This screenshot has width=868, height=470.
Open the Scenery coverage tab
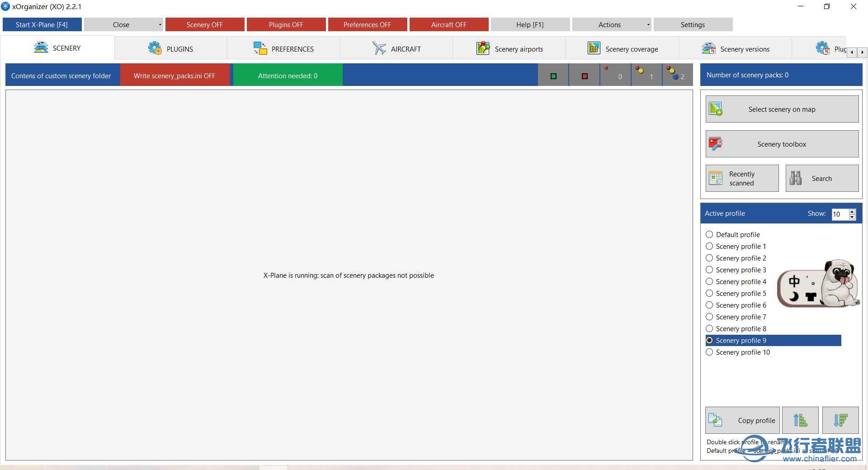623,48
